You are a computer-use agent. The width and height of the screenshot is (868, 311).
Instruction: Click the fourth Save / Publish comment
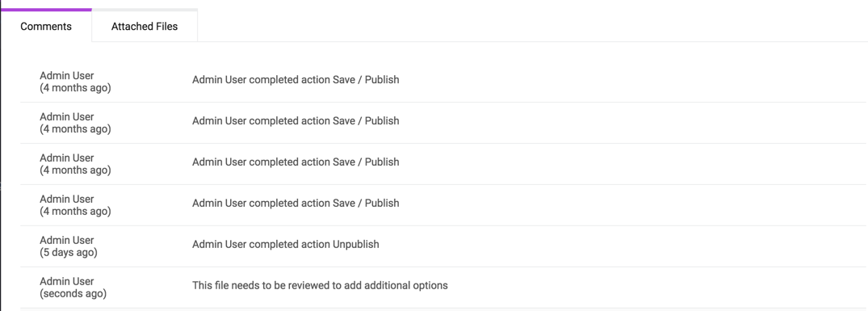(296, 203)
